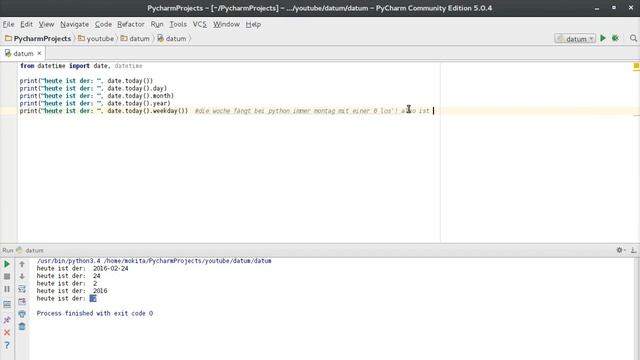Toggle soft wraps in console output

22,289
